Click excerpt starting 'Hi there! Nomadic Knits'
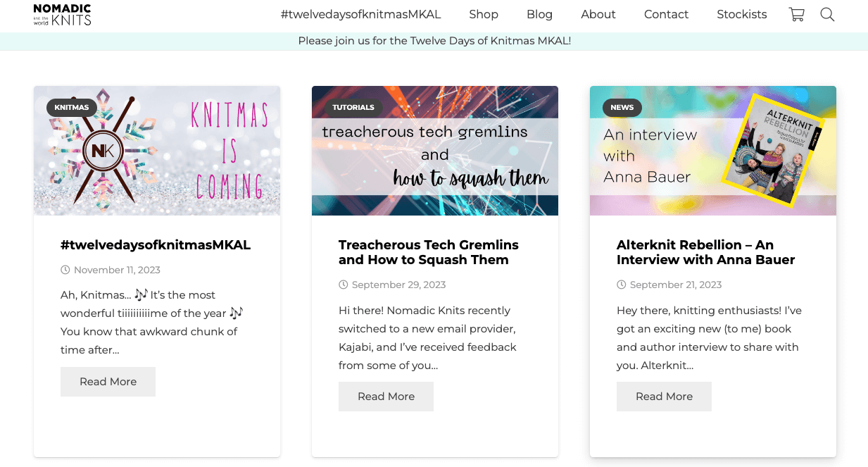The height and width of the screenshot is (467, 868). coord(428,337)
